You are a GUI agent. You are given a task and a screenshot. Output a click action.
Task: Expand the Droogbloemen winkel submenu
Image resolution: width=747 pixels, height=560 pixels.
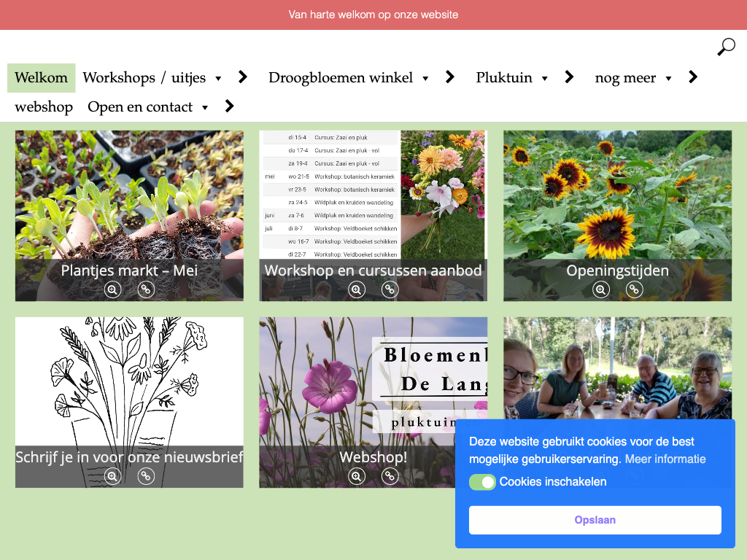point(450,77)
